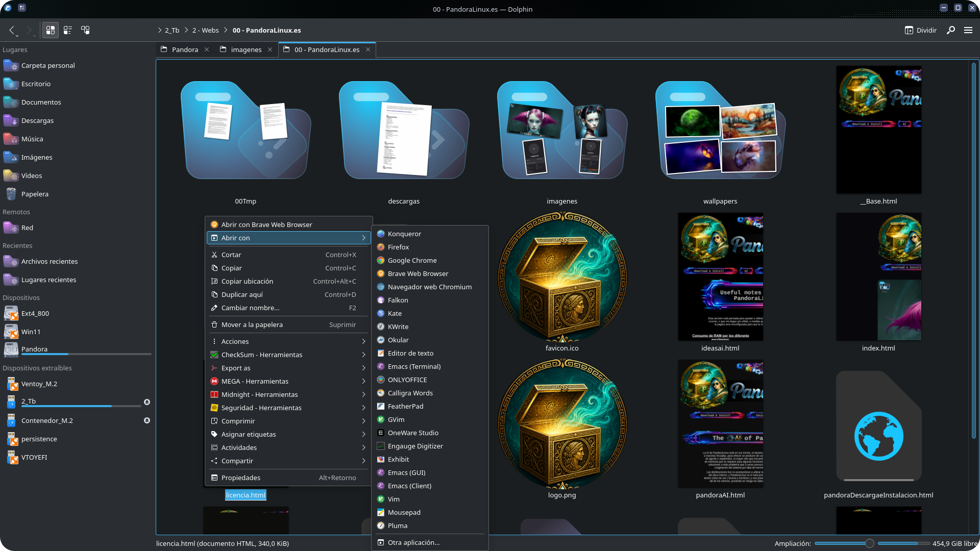This screenshot has height=551, width=980.
Task: Switch to the Pandora tab
Action: point(185,49)
